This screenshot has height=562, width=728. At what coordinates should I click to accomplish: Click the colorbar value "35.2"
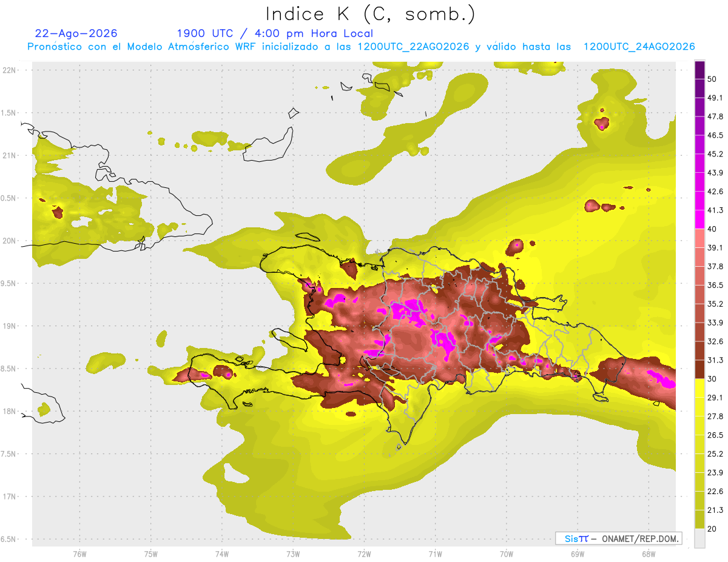pos(715,304)
